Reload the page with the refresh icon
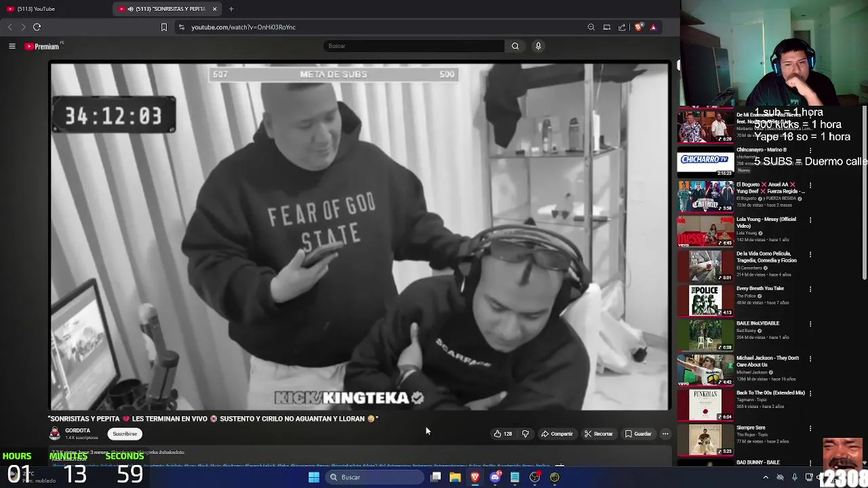Screen dimensions: 868x488 [37, 27]
